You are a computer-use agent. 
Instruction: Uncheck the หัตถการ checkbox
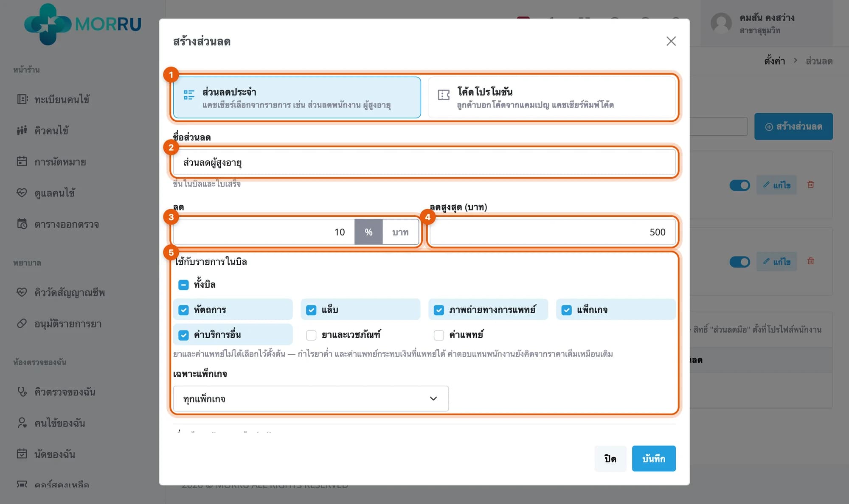183,310
